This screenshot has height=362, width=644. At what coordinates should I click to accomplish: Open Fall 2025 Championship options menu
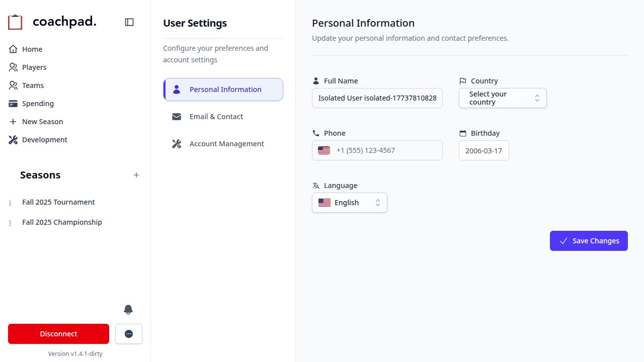pos(10,223)
